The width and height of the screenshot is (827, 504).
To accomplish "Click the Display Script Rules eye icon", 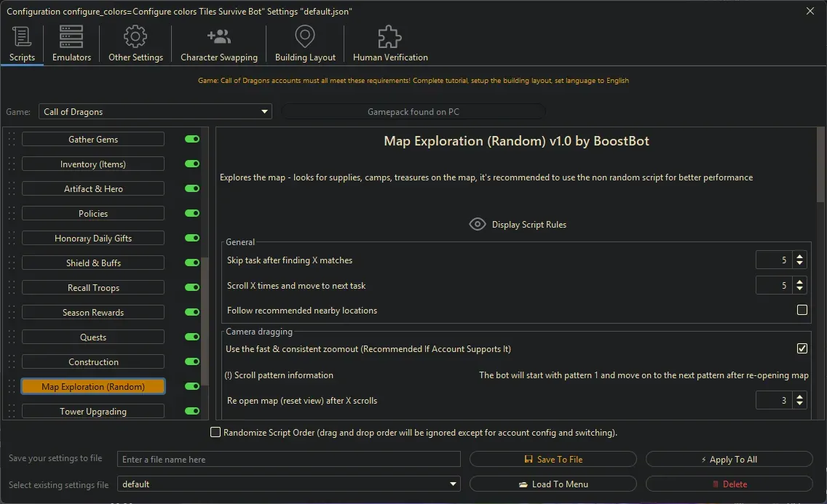I will click(477, 225).
